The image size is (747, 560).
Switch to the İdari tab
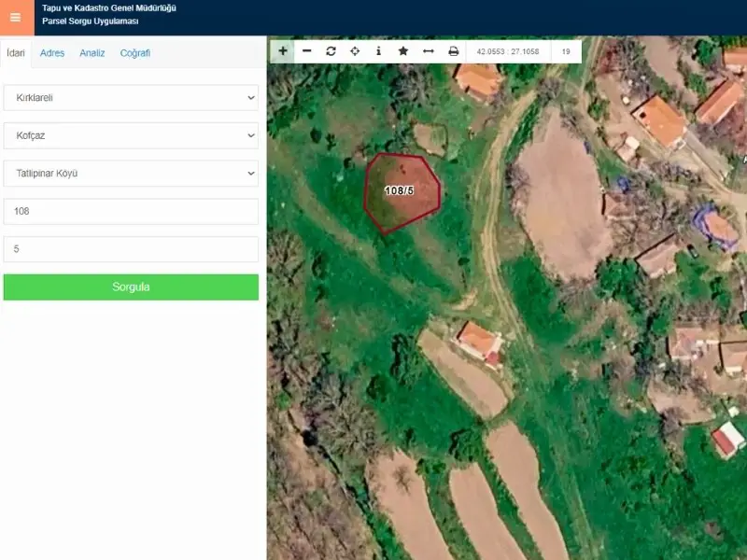16,53
